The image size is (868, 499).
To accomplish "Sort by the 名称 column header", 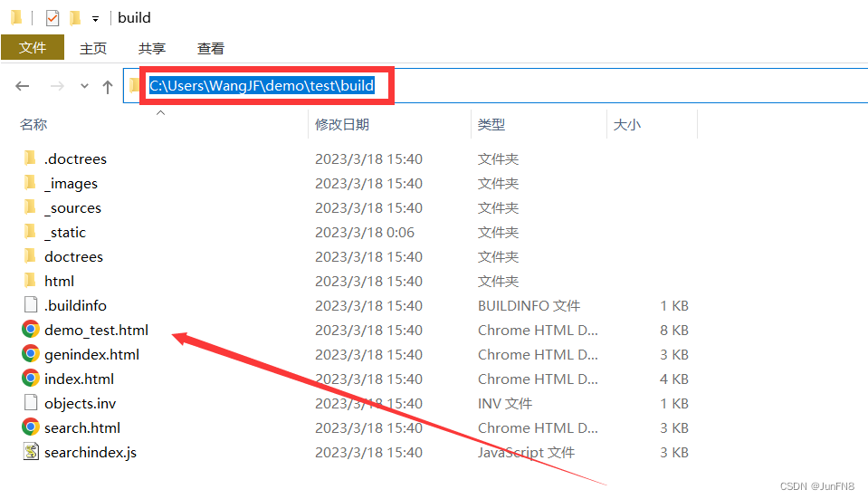I will click(x=33, y=125).
